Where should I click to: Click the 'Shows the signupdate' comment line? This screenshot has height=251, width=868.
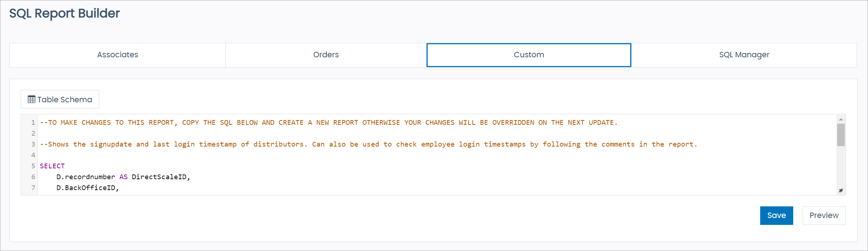(x=368, y=144)
